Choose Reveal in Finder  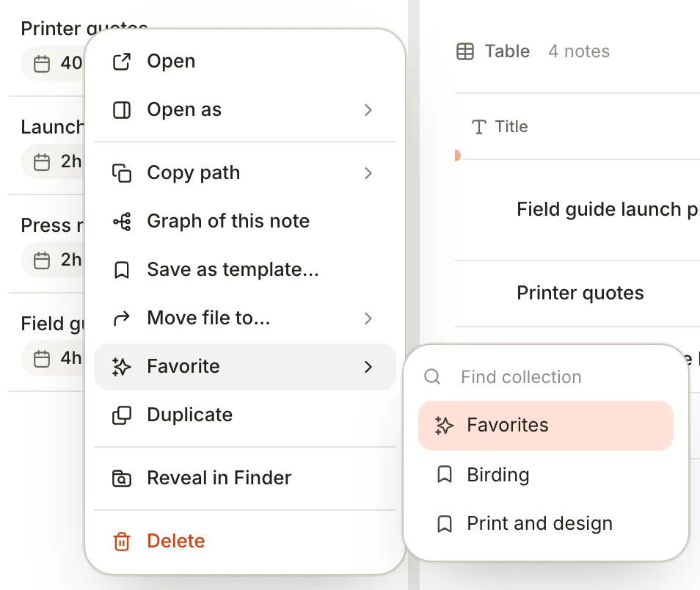click(x=244, y=478)
